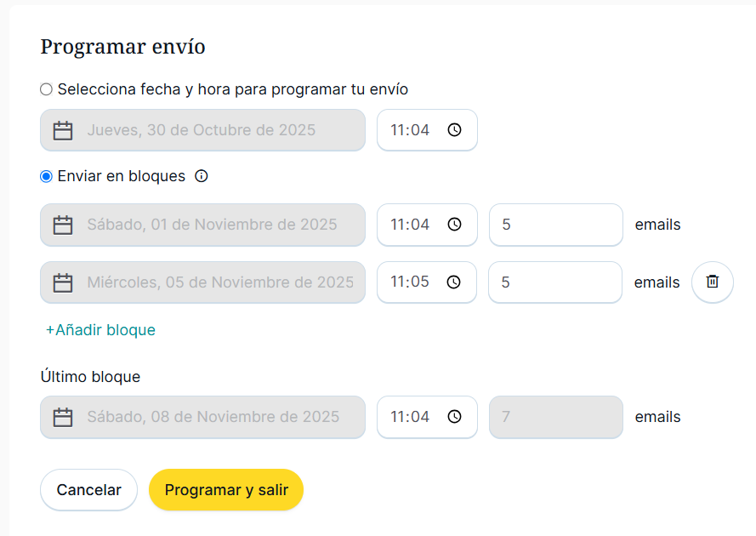
Task: Delete the second block with trash icon
Action: 713,282
